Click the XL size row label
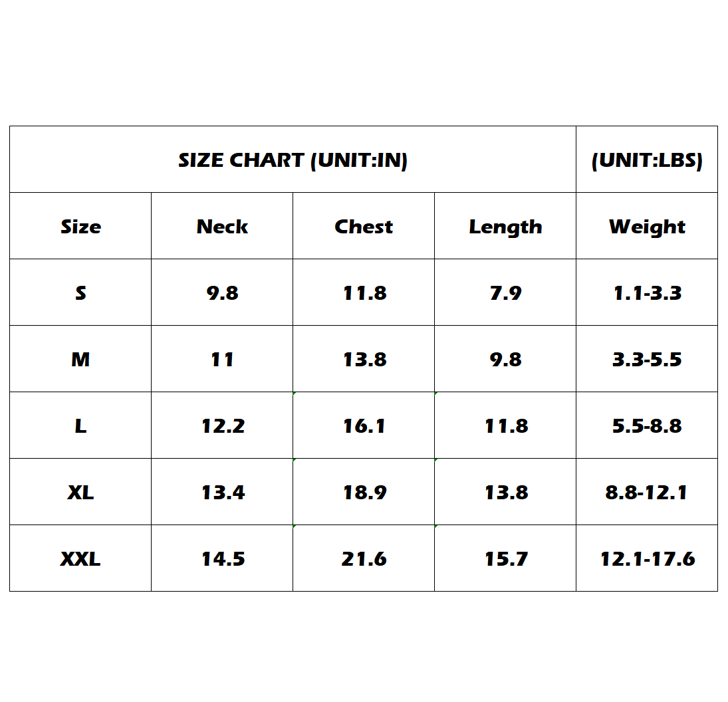Image resolution: width=728 pixels, height=702 pixels. point(80,492)
